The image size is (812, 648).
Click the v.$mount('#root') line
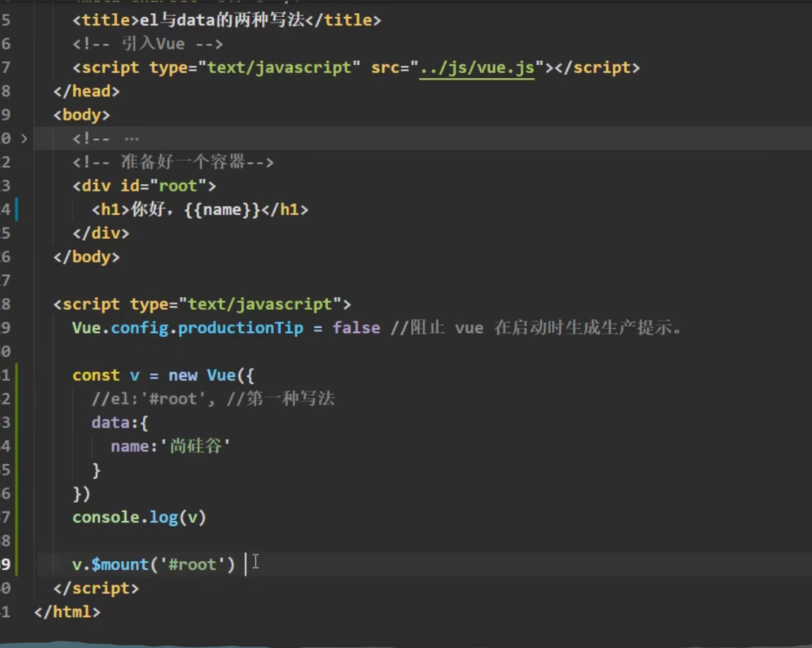[x=154, y=565]
